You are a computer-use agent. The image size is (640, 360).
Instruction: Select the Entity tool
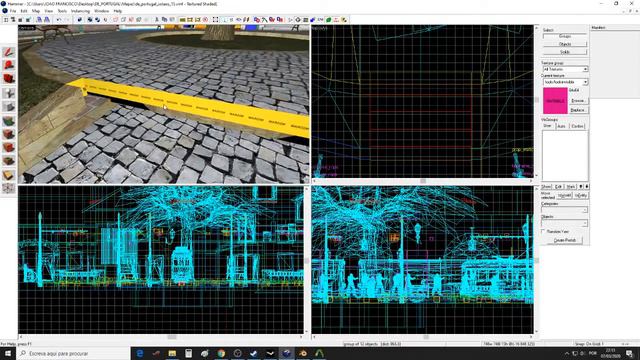click(9, 93)
